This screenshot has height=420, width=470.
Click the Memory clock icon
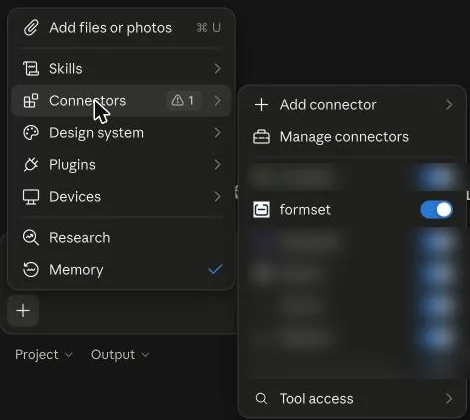pyautogui.click(x=31, y=270)
